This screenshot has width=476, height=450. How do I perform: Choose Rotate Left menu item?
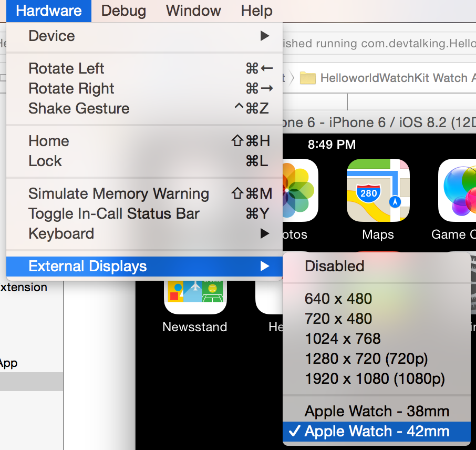point(144,68)
